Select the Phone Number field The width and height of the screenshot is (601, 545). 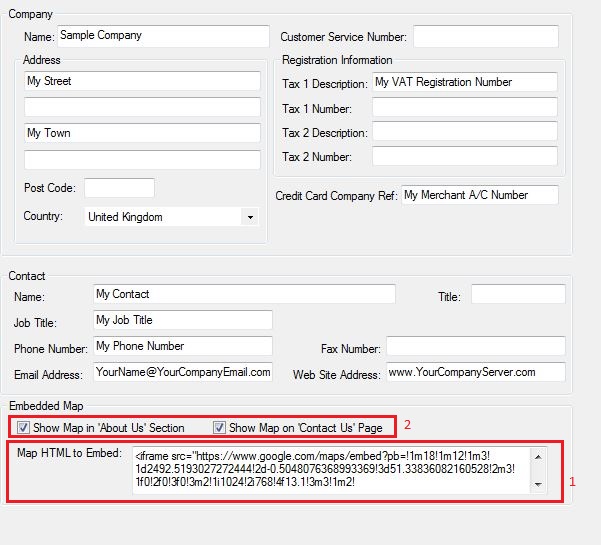pyautogui.click(x=182, y=347)
